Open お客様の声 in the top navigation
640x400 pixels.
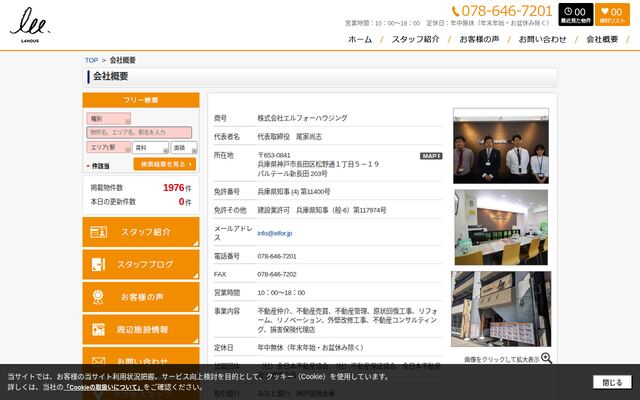(479, 40)
